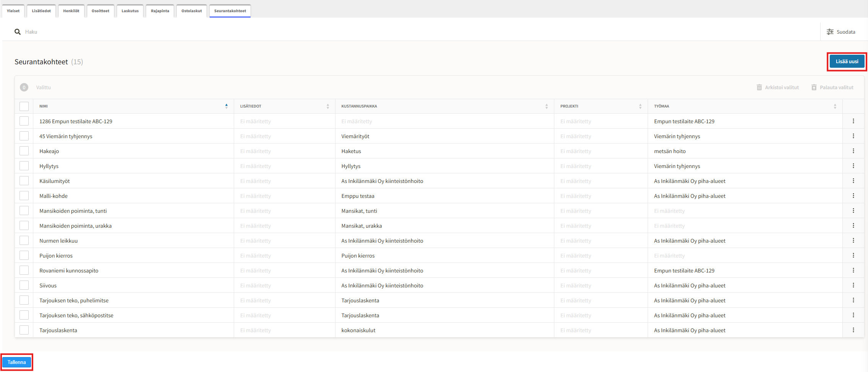Sort by the Työmaa column arrows
Image resolution: width=868 pixels, height=372 pixels.
coord(835,106)
